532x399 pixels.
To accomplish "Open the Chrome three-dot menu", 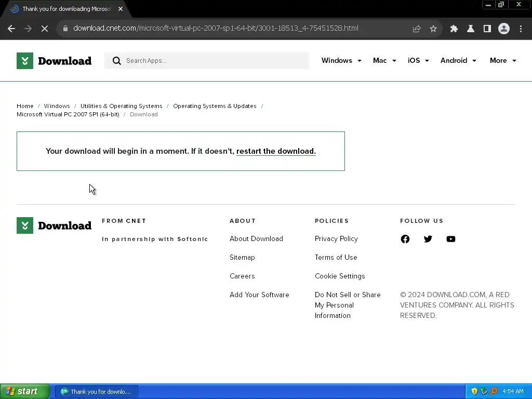I will 521,29.
